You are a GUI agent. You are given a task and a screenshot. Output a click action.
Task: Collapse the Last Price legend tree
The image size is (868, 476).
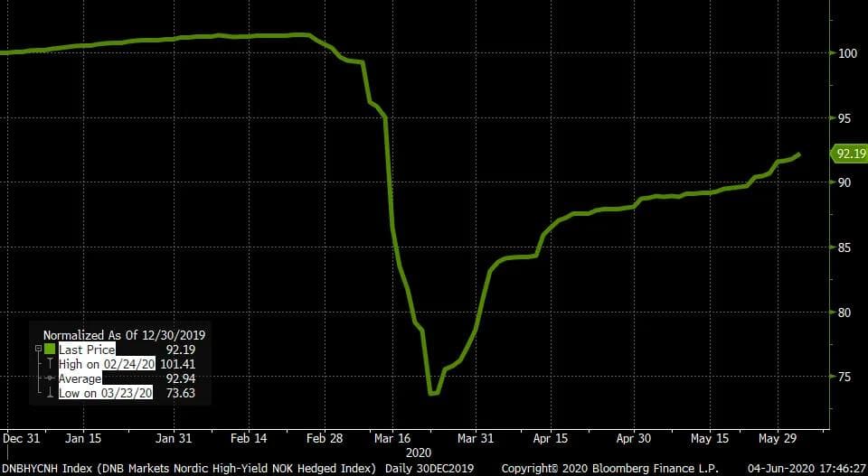coord(36,349)
